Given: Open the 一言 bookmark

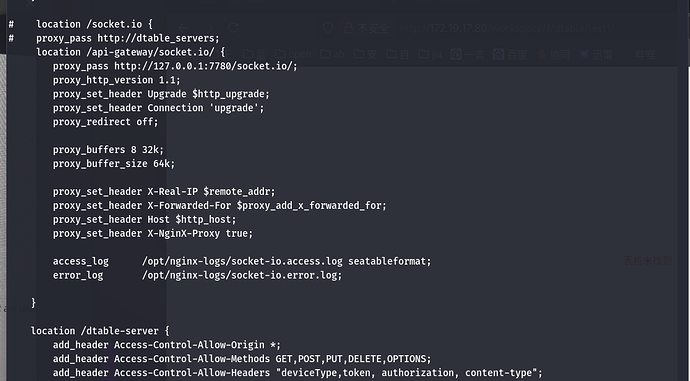Looking at the screenshot, I should (467, 55).
